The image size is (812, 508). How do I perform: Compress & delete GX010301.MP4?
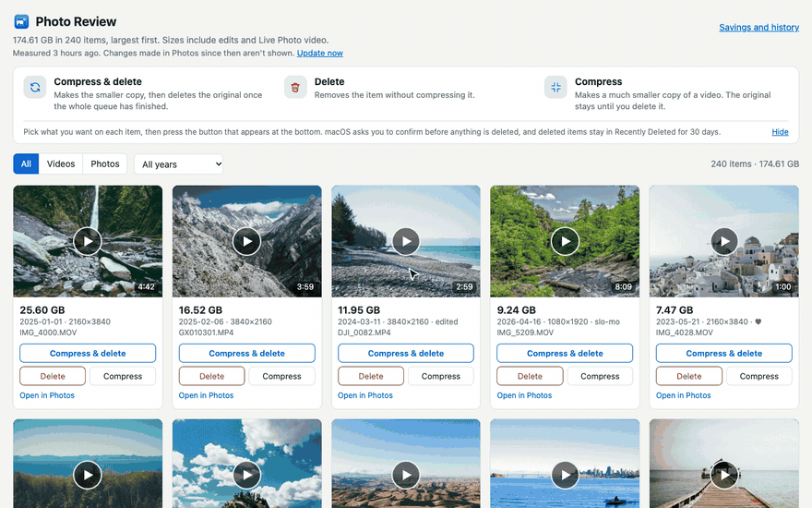(246, 354)
